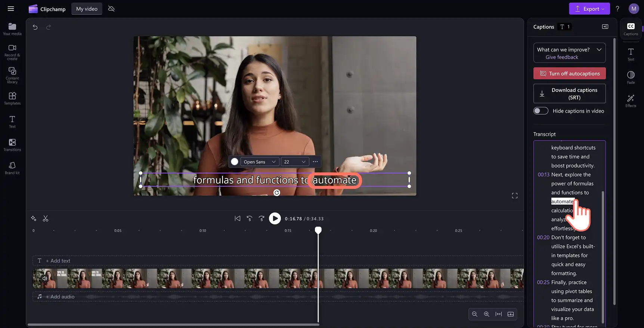Enter fullscreen preview
644x328 pixels.
[x=514, y=196]
